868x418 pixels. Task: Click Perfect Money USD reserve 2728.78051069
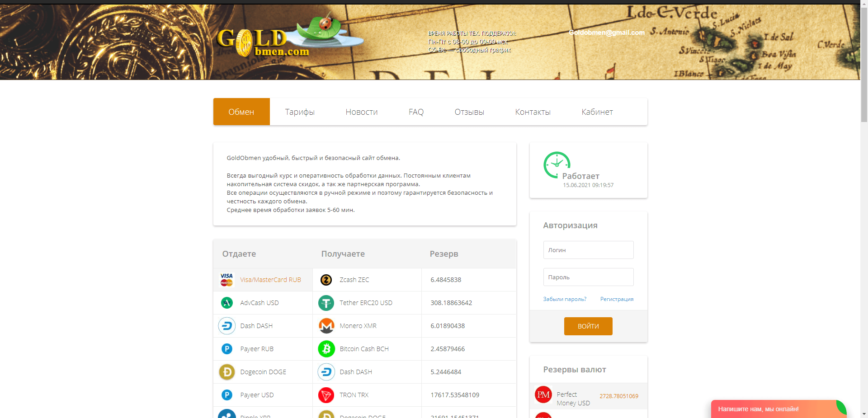click(x=619, y=396)
